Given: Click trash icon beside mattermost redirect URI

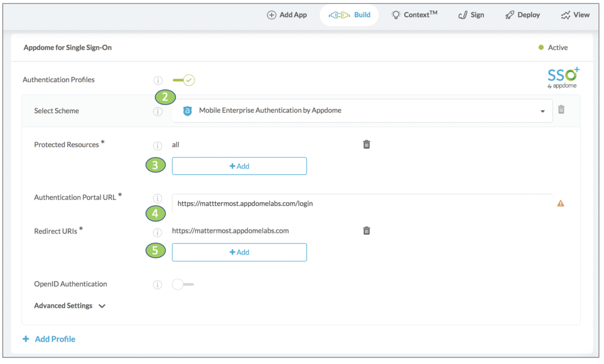Looking at the screenshot, I should pos(366,231).
